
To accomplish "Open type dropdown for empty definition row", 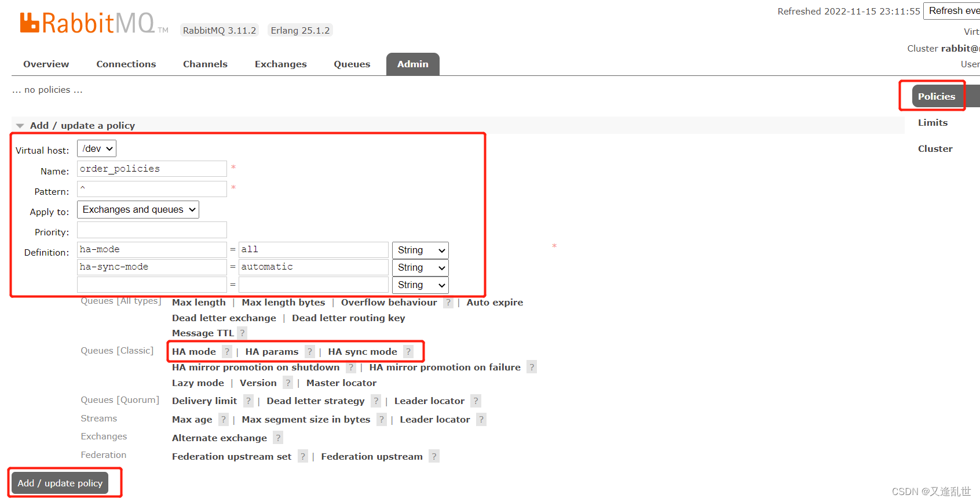I will [420, 285].
